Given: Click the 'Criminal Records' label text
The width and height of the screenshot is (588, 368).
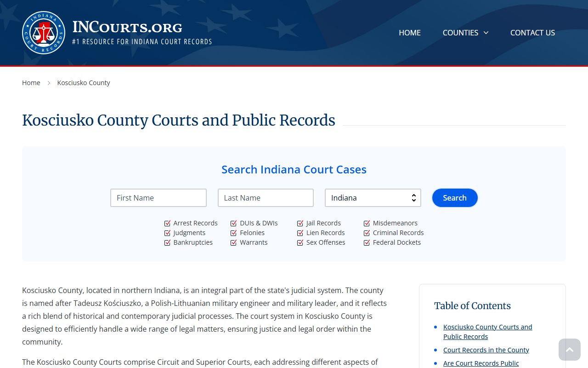Looking at the screenshot, I should 398,233.
